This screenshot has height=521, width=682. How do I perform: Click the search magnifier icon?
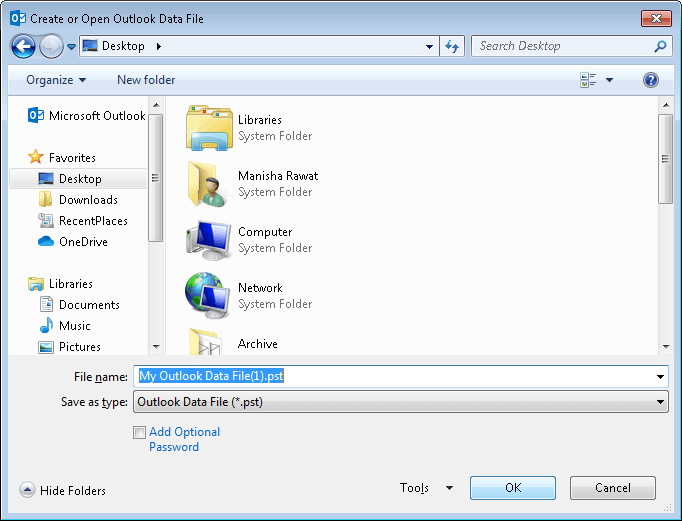pos(660,46)
